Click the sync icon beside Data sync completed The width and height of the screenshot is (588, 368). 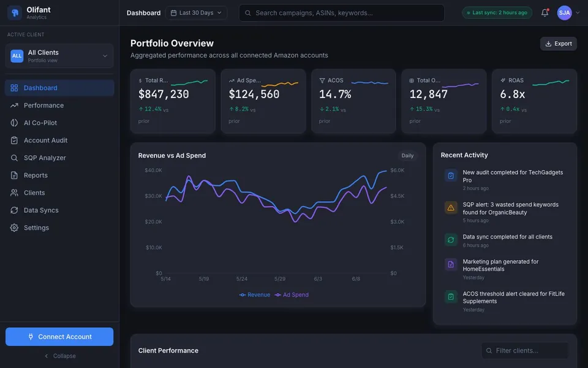click(451, 240)
